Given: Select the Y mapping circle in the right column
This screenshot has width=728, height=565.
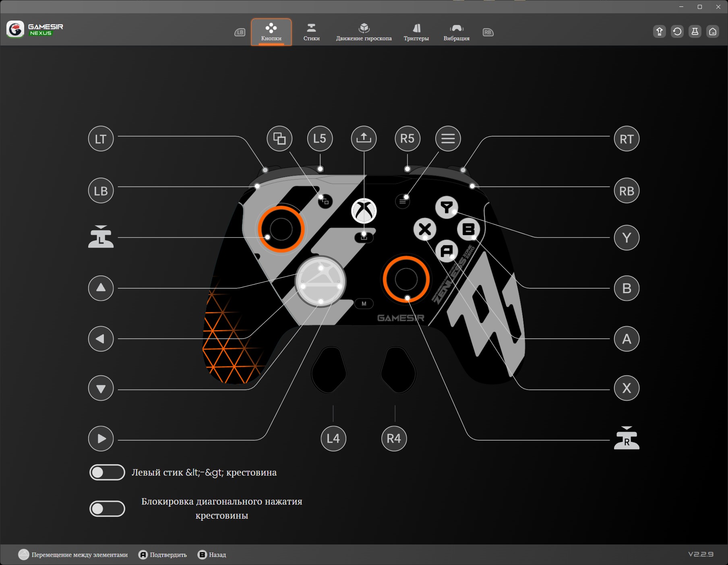Looking at the screenshot, I should point(627,238).
